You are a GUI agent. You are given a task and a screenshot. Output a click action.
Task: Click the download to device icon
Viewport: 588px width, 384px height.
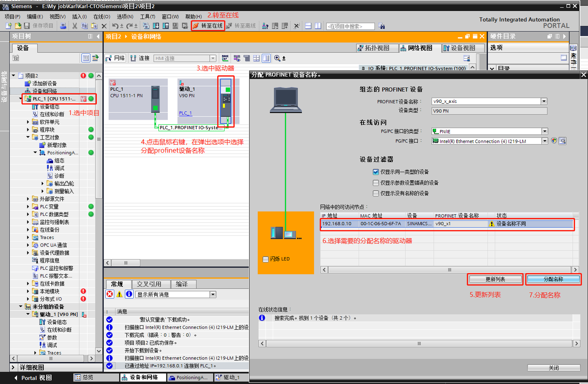(x=156, y=25)
